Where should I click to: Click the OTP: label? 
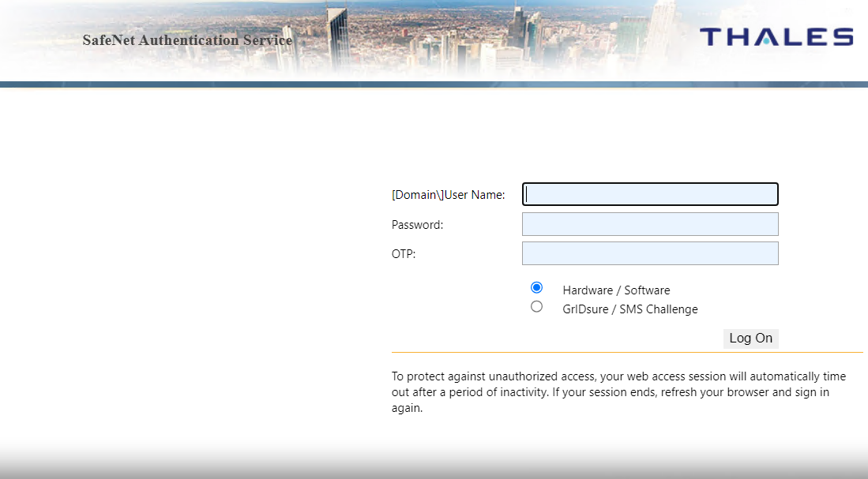pos(404,254)
